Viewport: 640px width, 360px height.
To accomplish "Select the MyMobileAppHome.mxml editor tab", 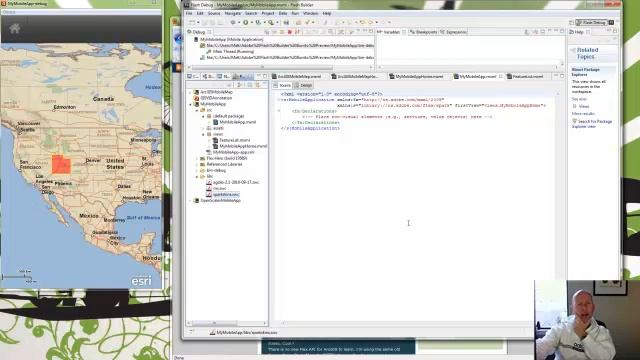I will point(419,76).
